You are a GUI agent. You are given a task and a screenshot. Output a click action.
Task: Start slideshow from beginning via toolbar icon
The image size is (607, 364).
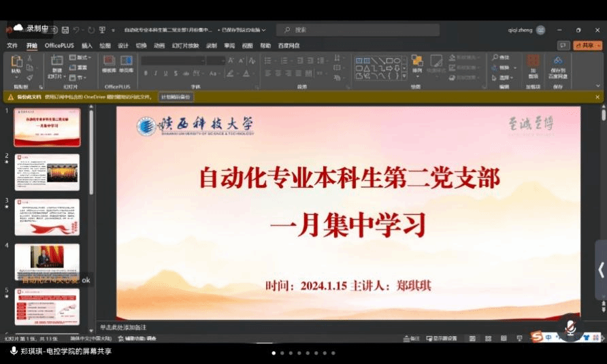coord(102,30)
